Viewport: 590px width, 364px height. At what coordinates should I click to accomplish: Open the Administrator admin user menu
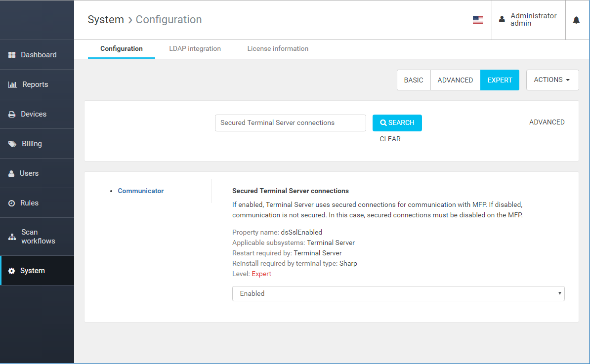click(x=528, y=20)
